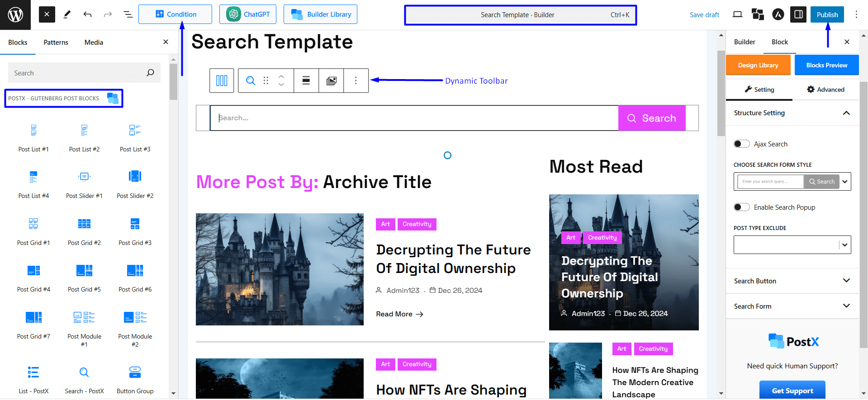This screenshot has height=400, width=868.
Task: Open the editor options three-dot menu
Action: pyautogui.click(x=856, y=14)
